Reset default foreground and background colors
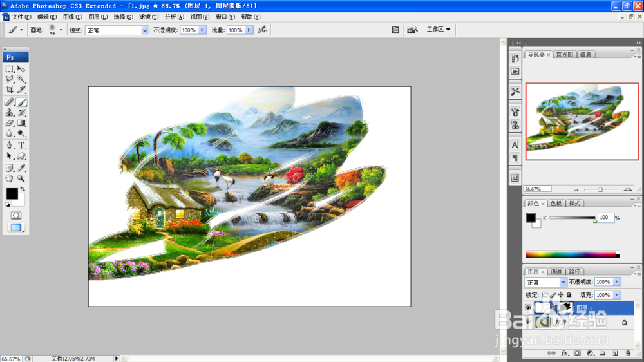Viewport: 644px width, 362px height. point(7,204)
